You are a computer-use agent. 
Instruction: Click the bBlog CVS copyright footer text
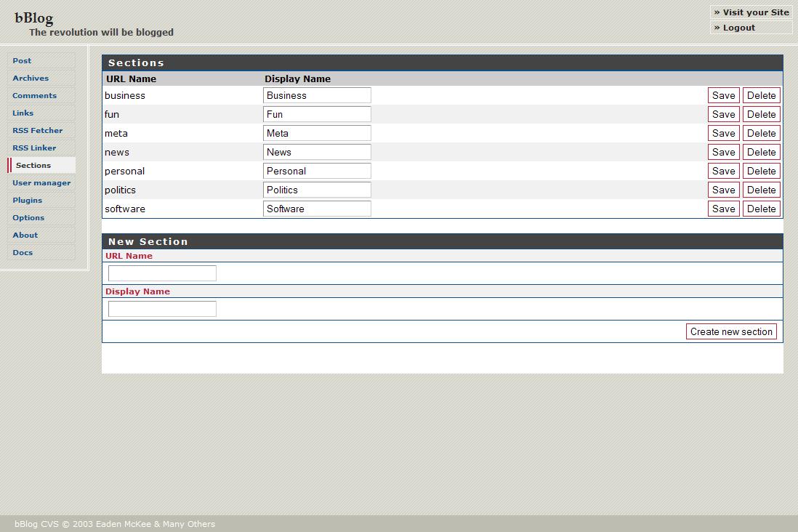point(115,524)
